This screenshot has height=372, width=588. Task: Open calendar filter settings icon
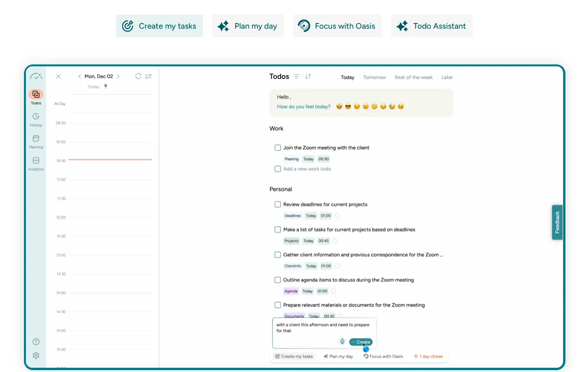149,76
